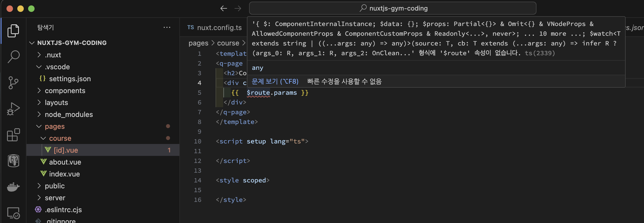Click the course breadcrumb segment
Image resolution: width=644 pixels, height=223 pixels.
228,43
